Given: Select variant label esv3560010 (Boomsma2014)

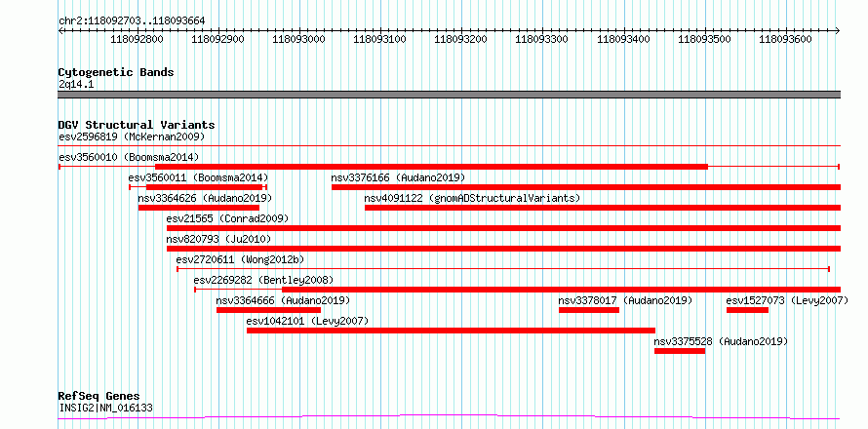Looking at the screenshot, I should point(129,157).
